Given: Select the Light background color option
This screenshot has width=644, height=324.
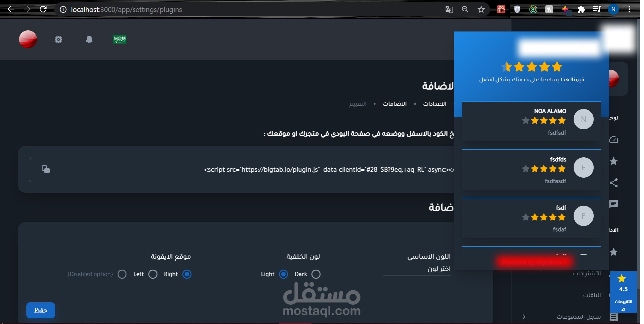Looking at the screenshot, I should click(x=283, y=274).
